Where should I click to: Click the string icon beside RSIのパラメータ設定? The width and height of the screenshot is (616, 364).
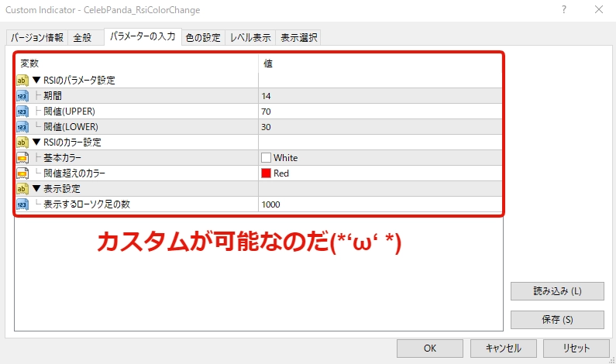coord(22,81)
